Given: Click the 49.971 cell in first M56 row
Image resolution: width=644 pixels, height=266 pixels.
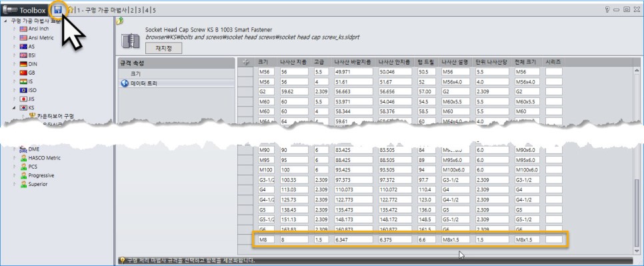Looking at the screenshot, I should 353,72.
